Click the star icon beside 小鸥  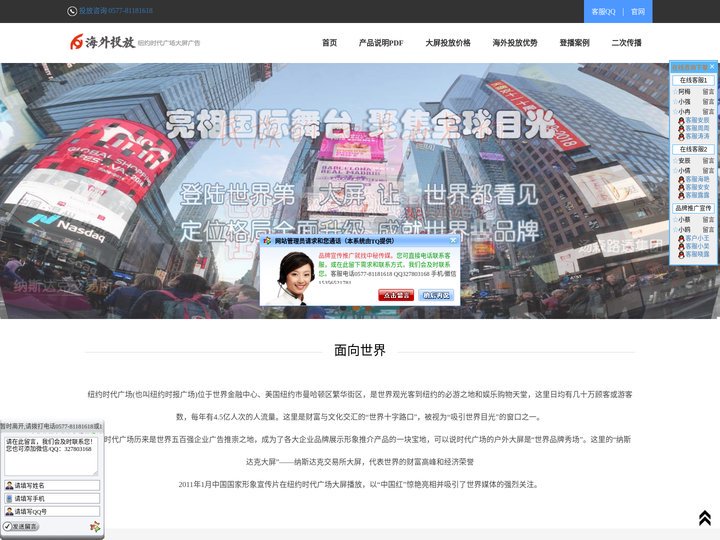pos(675,230)
